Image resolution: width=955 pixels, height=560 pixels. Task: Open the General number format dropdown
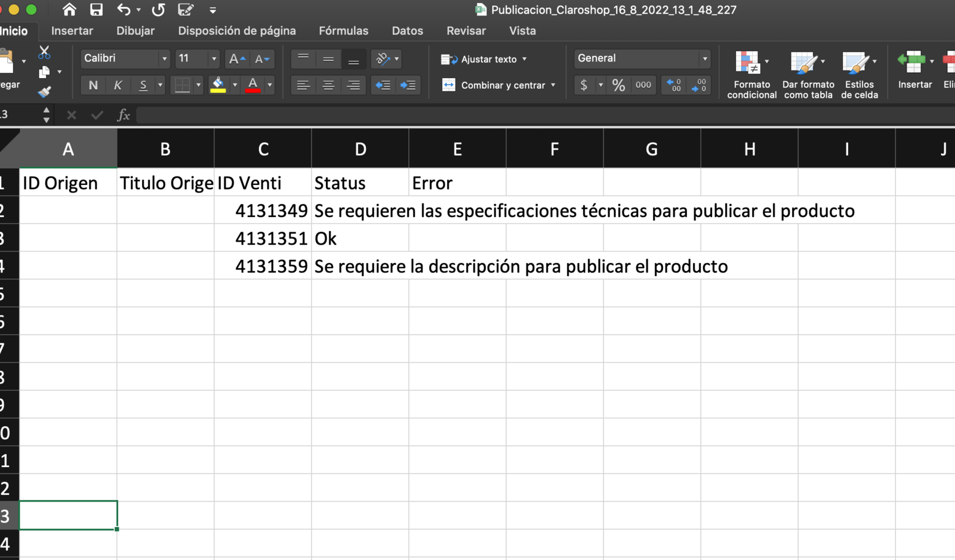(705, 58)
